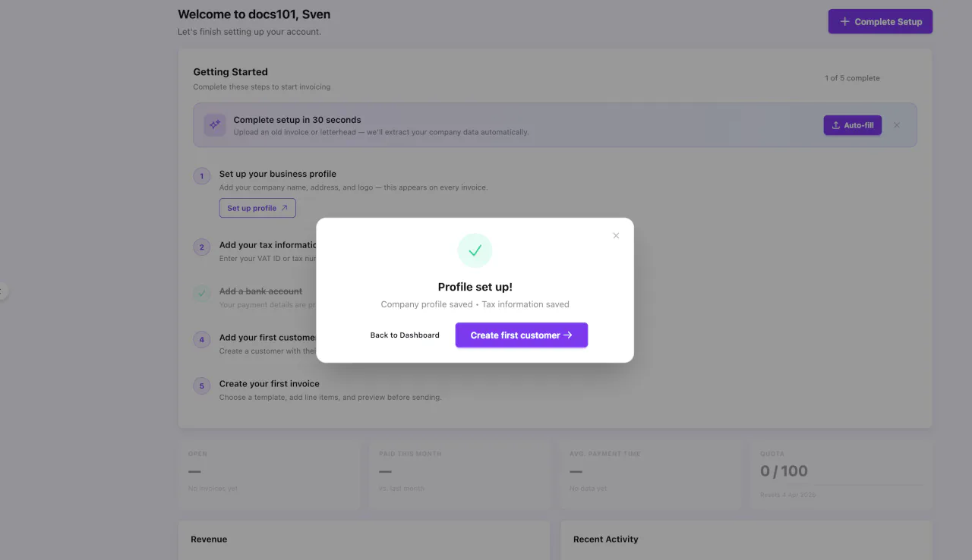Click the quota 0 / 100 progress bar
Image resolution: width=972 pixels, height=560 pixels.
tap(841, 485)
